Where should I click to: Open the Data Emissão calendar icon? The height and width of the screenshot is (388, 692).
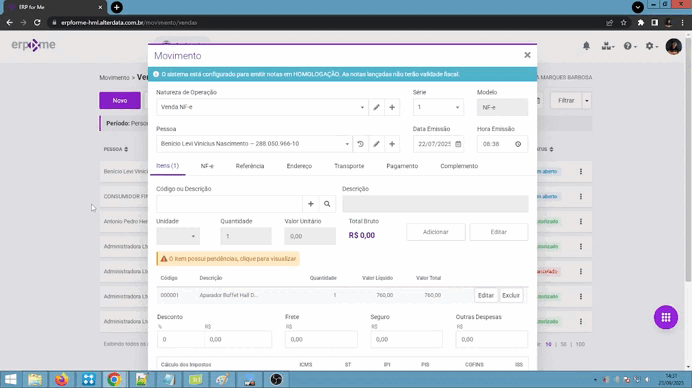pos(458,144)
